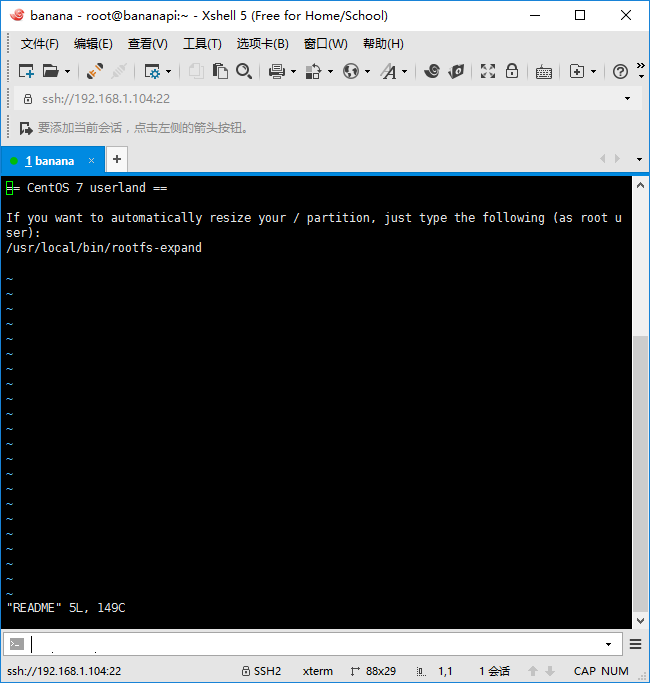Click the 1 会话 status entry
650x683 pixels.
tap(494, 671)
